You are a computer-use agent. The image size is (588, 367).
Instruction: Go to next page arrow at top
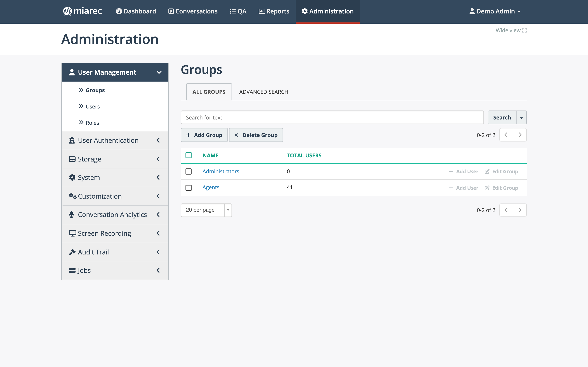[520, 135]
